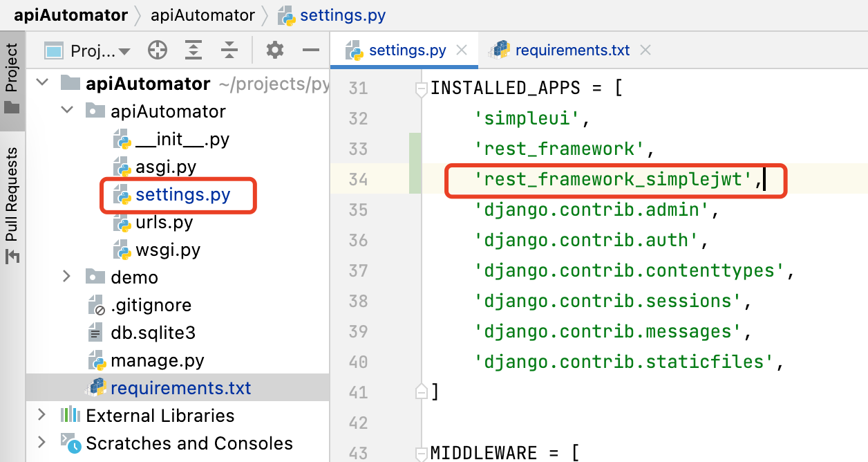Click 'django.contrib.admin' text

pyautogui.click(x=591, y=210)
